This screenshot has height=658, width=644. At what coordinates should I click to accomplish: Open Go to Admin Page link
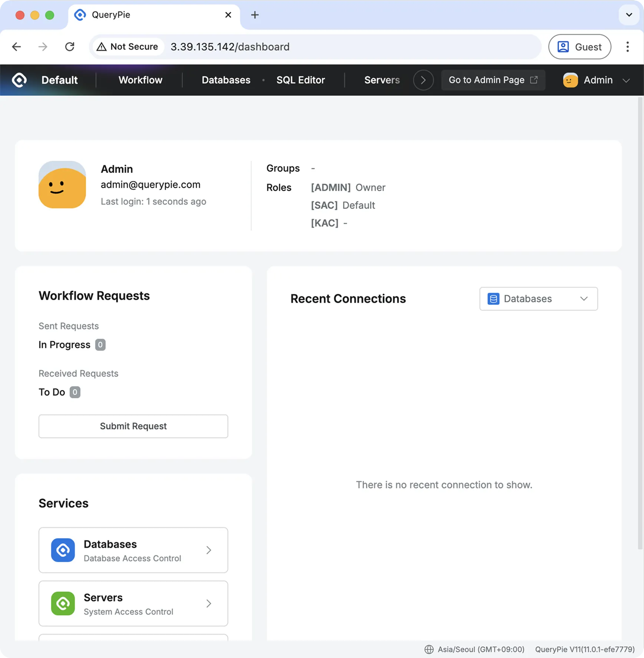pos(493,80)
